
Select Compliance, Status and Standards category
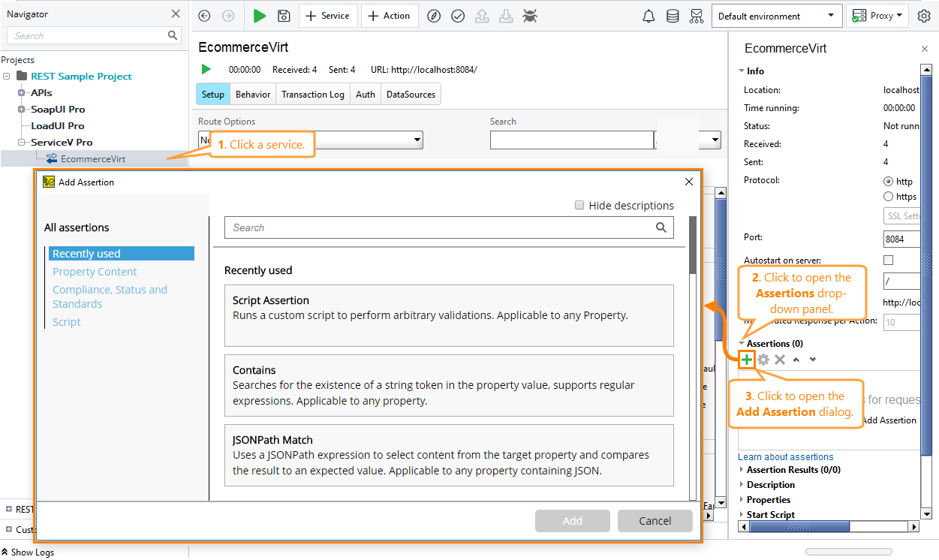pos(110,297)
